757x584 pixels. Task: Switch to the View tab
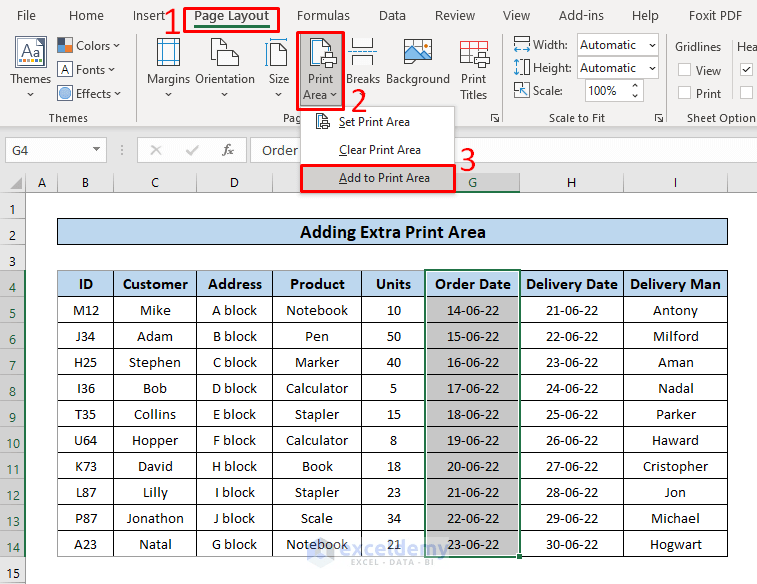point(516,16)
